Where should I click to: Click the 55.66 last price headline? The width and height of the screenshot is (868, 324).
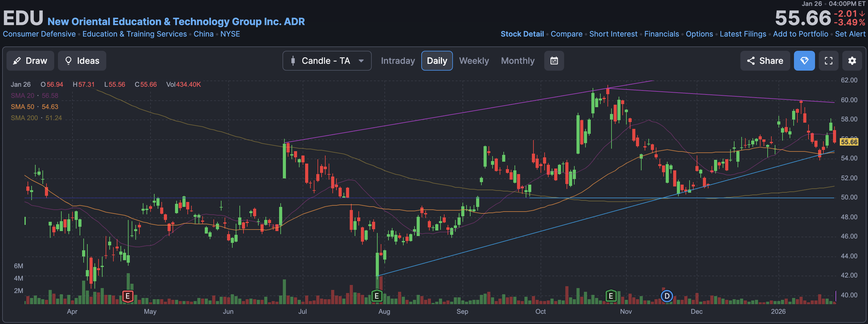pos(803,18)
